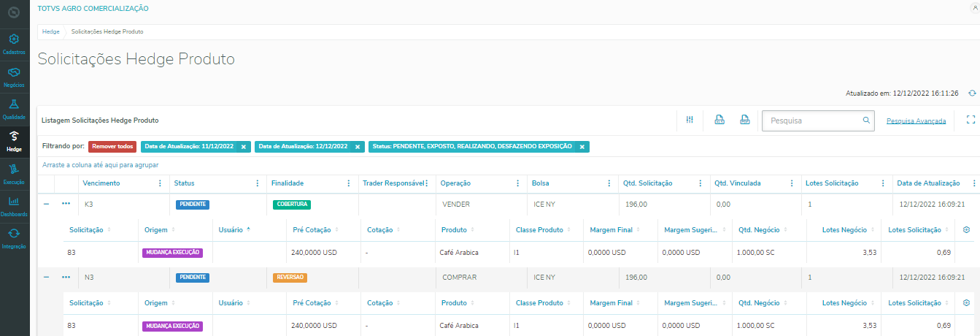Remove the 12/12/2022 date filter chip
980x336 pixels.
[357, 147]
